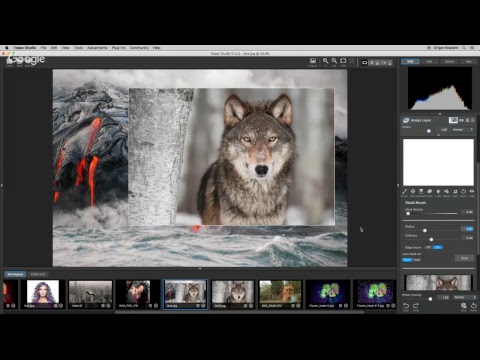Click the Image Layer stack icon
This screenshot has height=360, width=480.
tap(406, 120)
